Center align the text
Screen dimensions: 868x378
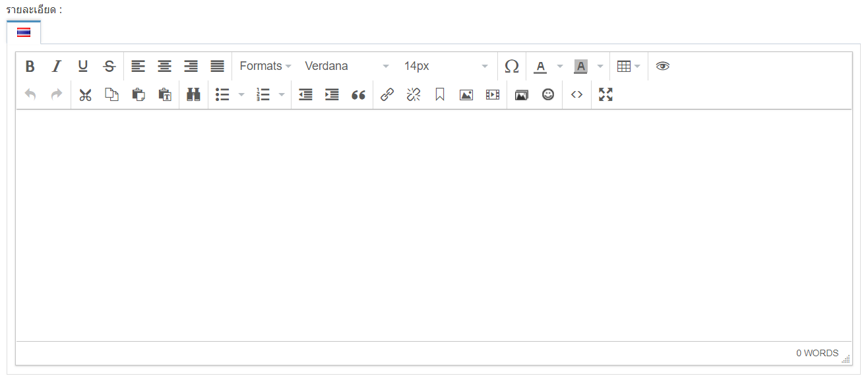pos(164,66)
